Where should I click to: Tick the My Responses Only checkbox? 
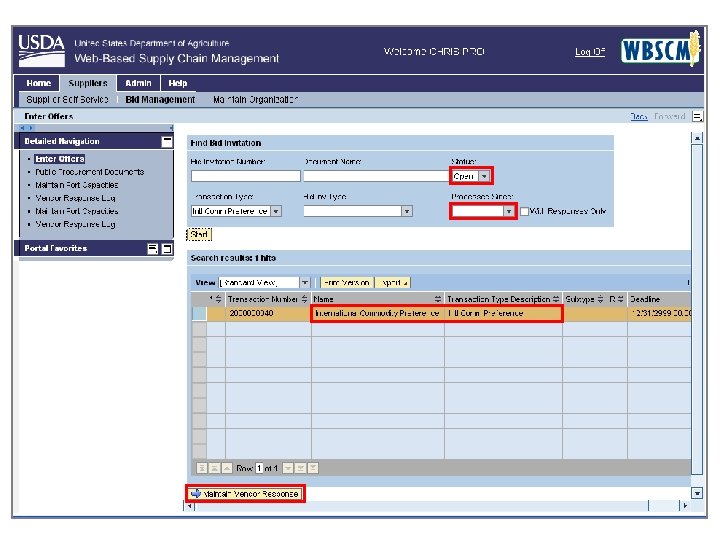(x=524, y=211)
